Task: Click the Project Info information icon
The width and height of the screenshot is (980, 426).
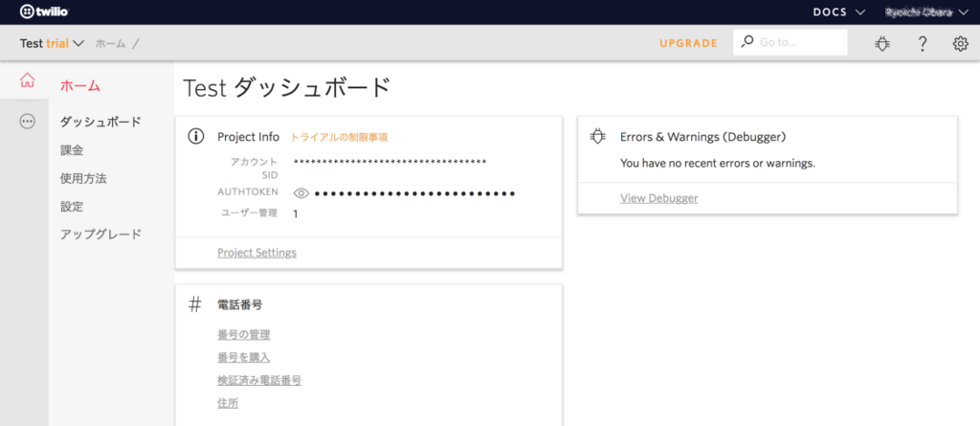Action: (195, 136)
